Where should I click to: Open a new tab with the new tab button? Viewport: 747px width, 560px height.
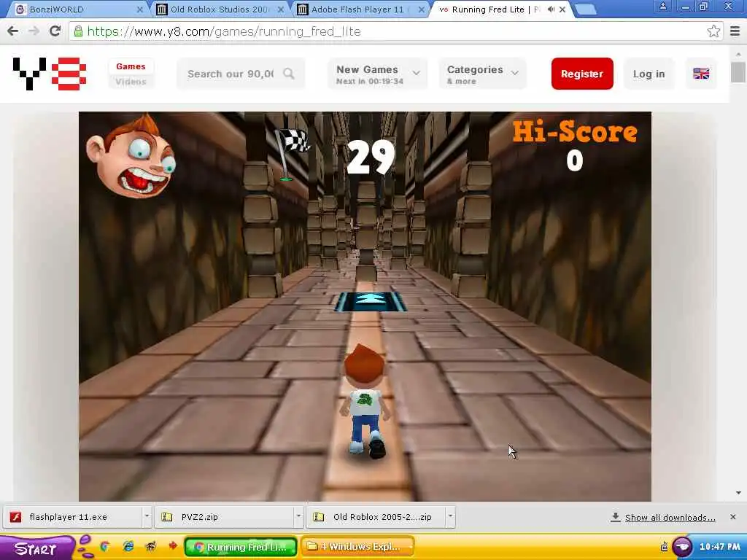[x=586, y=9]
